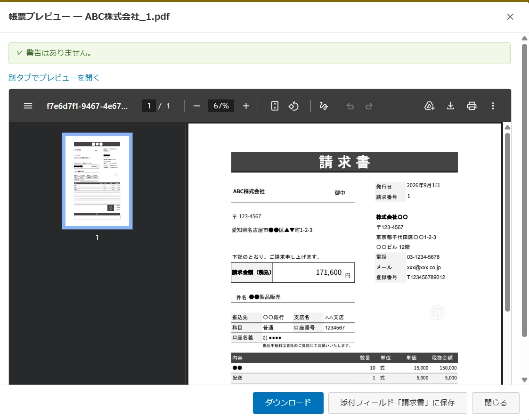Open the PDF viewer more actions menu
529x420 pixels.
493,106
